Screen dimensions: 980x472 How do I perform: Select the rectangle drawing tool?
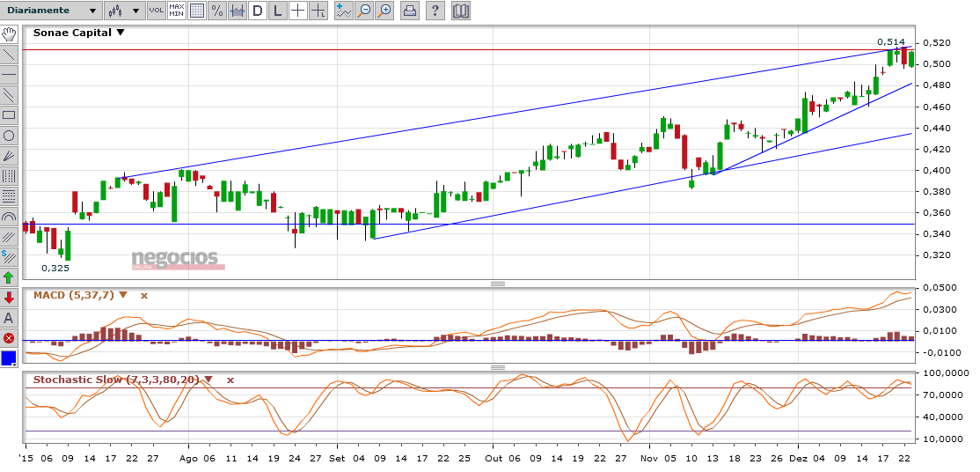point(9,114)
